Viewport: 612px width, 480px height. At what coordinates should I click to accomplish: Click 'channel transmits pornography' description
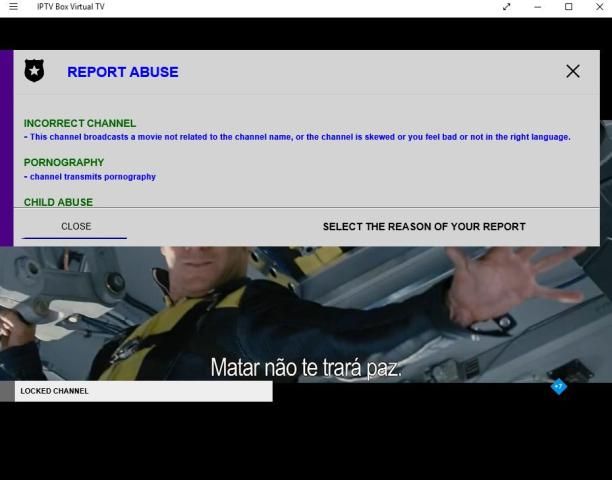tap(90, 177)
